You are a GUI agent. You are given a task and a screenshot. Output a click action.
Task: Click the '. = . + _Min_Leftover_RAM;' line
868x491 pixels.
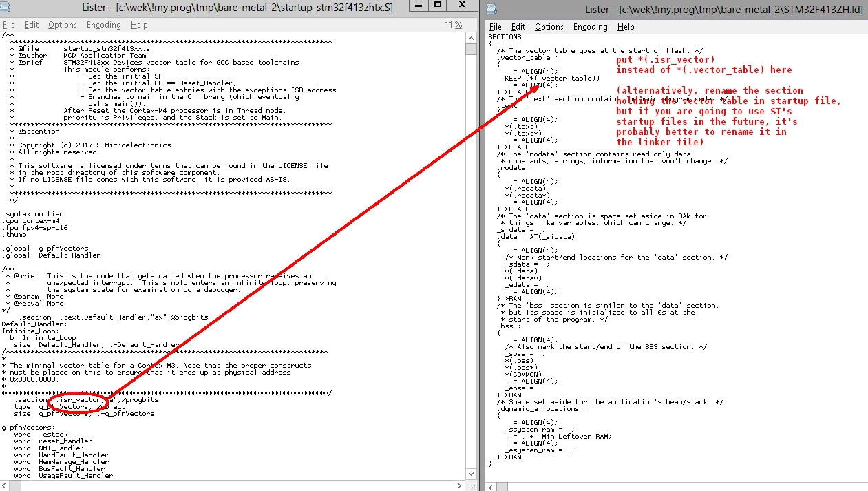558,437
